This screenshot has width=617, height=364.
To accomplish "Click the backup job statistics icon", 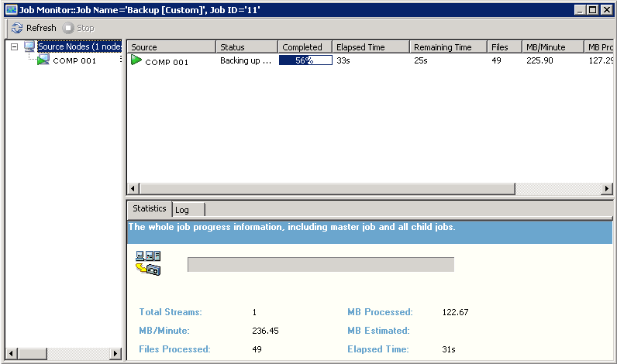I will click(147, 263).
